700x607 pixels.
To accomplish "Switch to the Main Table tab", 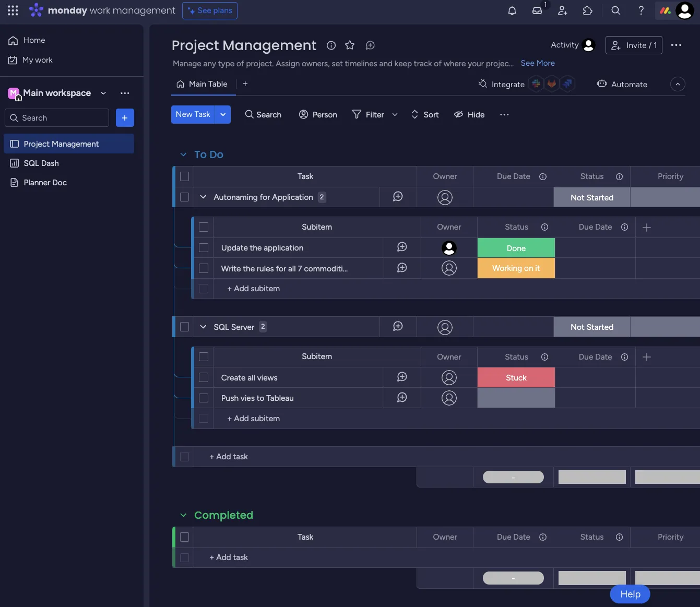I will coord(203,84).
